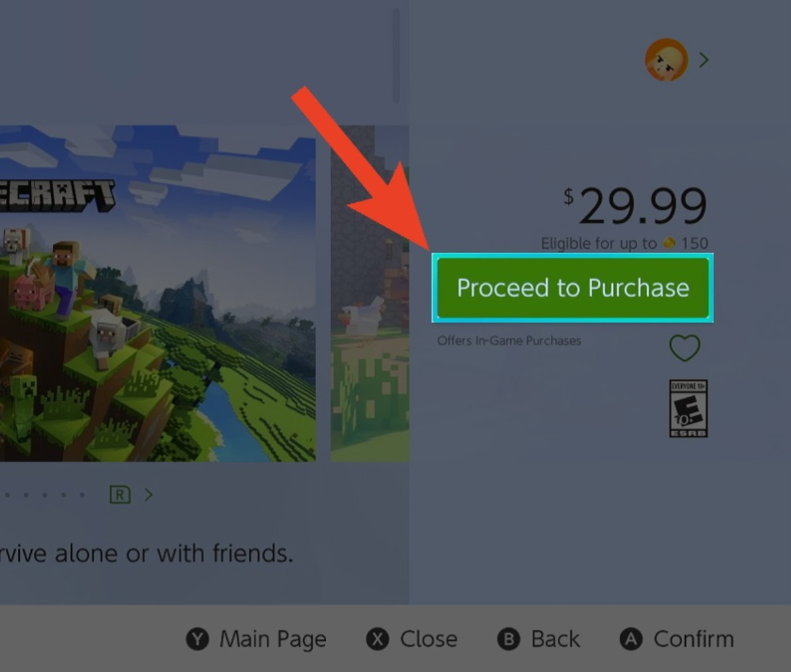Click the Offers In-Game Purchases notice
Viewport: 791px width, 672px height.
click(x=509, y=341)
